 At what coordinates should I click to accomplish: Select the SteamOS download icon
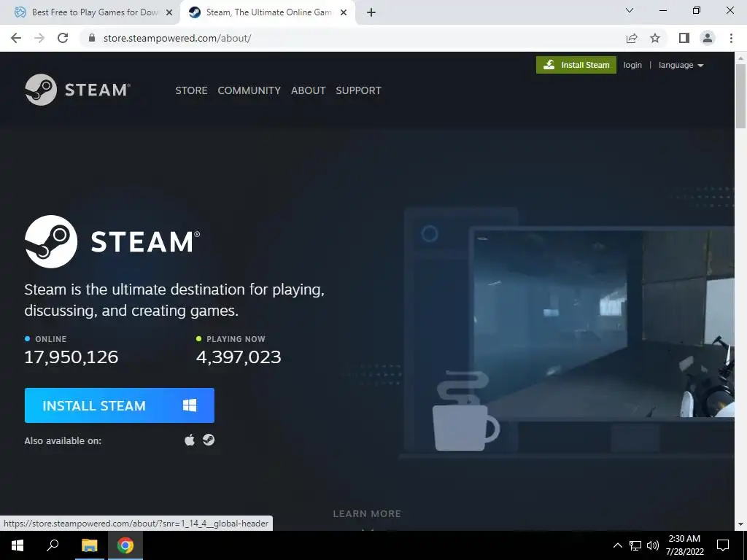(x=209, y=440)
